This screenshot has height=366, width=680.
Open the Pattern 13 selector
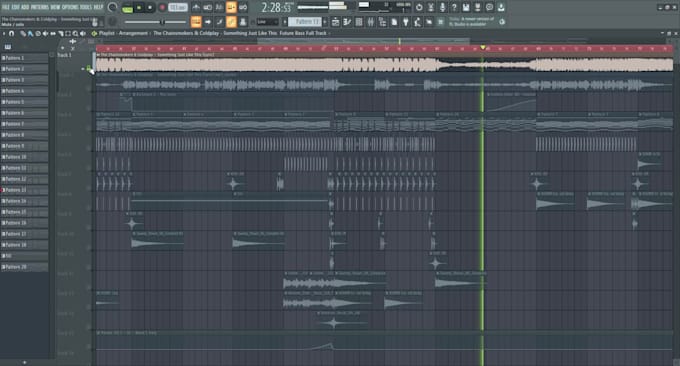click(304, 22)
